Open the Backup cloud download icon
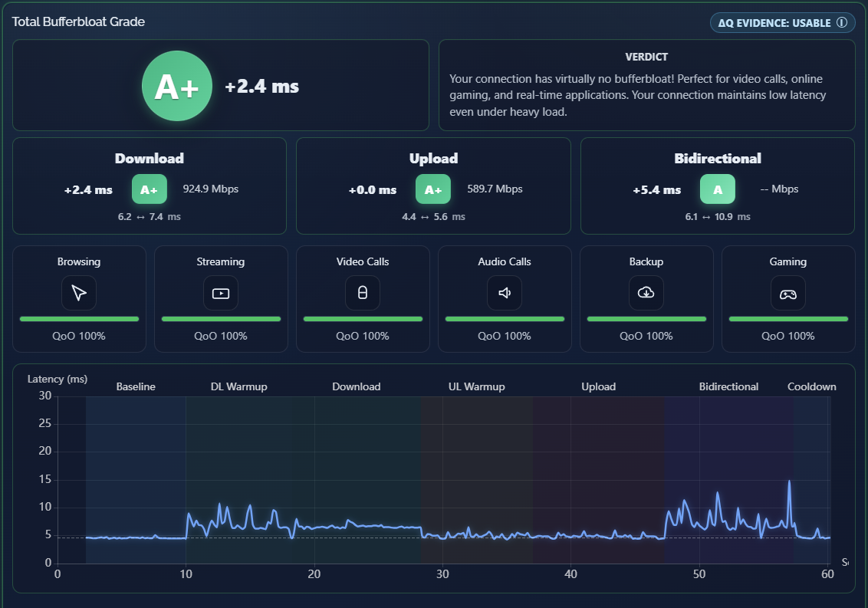 [646, 293]
